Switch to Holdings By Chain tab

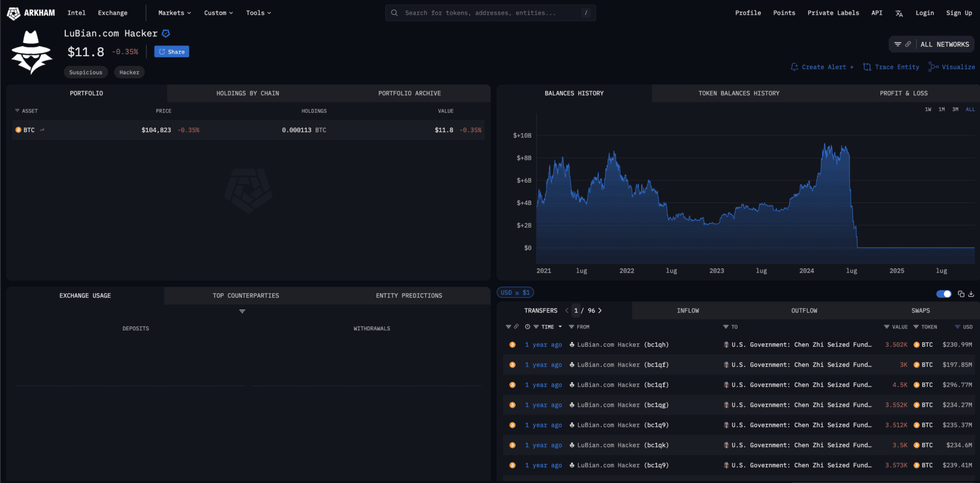click(x=248, y=93)
